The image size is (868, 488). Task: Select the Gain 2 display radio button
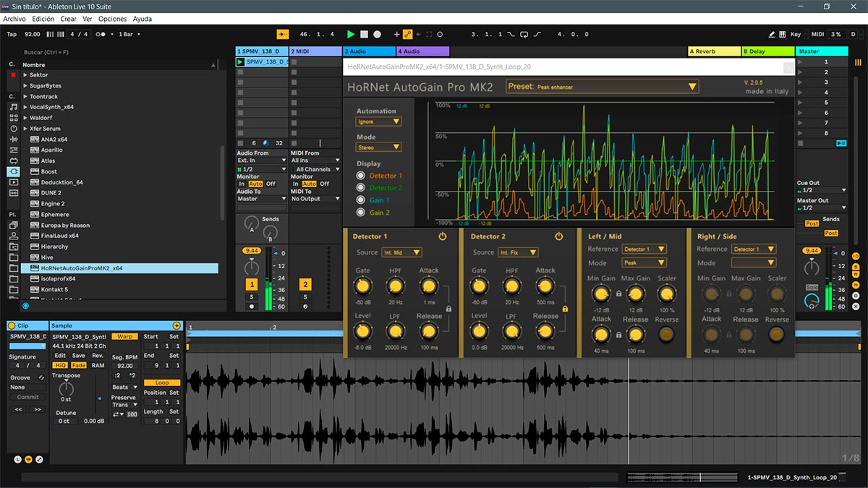(361, 213)
